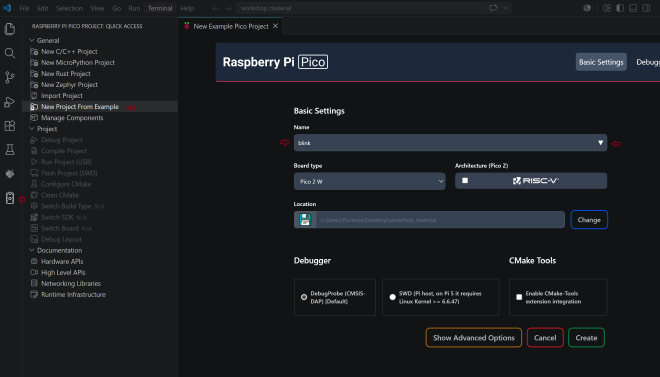Select DebugProbe (CMSIS-DAP) debugger option
Viewport: 660px width, 377px height.
pos(304,297)
